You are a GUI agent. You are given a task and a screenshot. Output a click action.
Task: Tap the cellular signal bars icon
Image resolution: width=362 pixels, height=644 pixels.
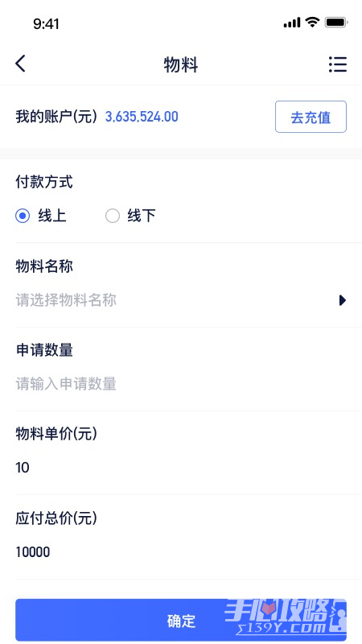pyautogui.click(x=292, y=23)
